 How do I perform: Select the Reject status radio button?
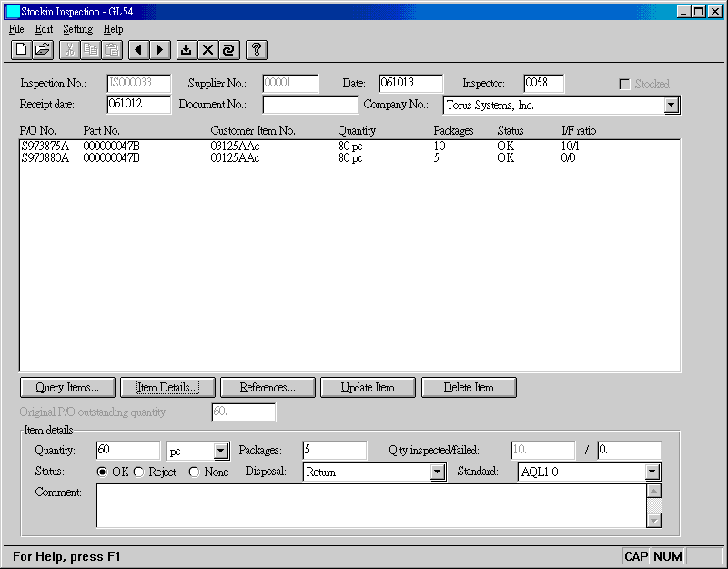click(139, 472)
